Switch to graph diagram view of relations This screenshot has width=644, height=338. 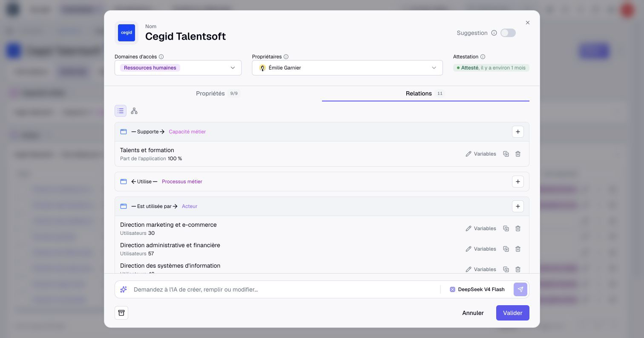(134, 111)
